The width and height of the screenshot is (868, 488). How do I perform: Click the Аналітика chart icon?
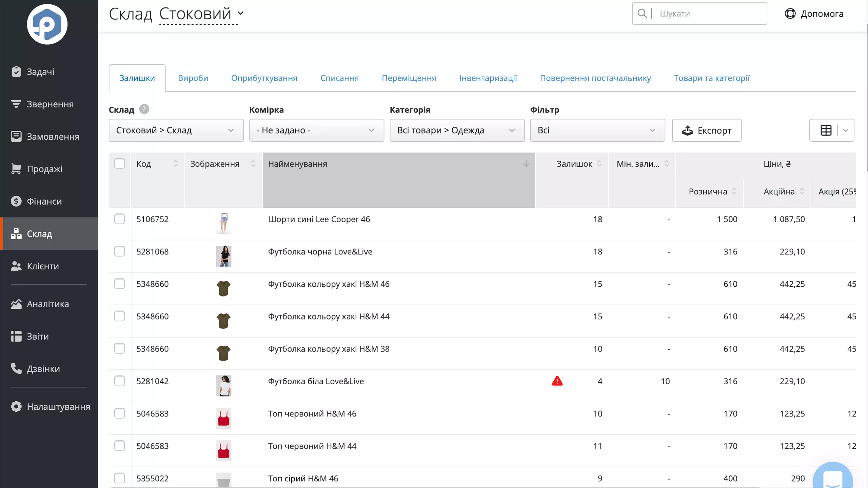click(16, 304)
